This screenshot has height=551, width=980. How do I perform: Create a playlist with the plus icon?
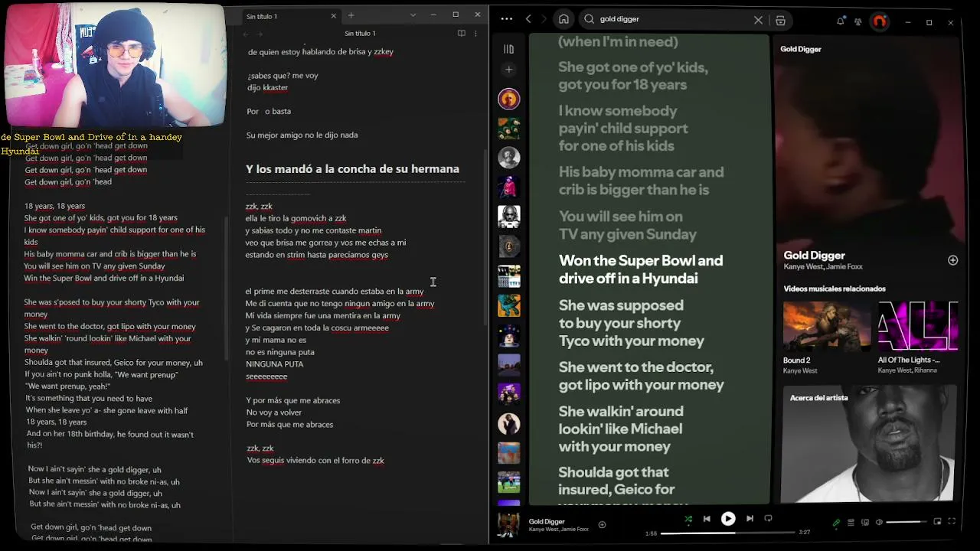pos(508,70)
